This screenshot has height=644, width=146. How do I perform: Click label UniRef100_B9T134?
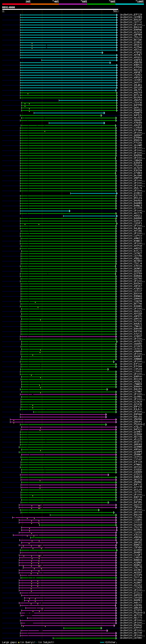pyautogui.click(x=131, y=95)
